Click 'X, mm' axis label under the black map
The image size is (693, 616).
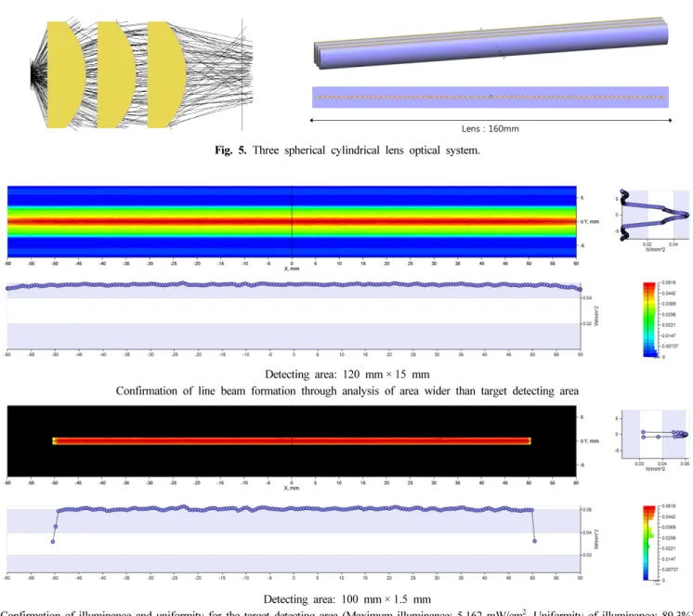(292, 488)
